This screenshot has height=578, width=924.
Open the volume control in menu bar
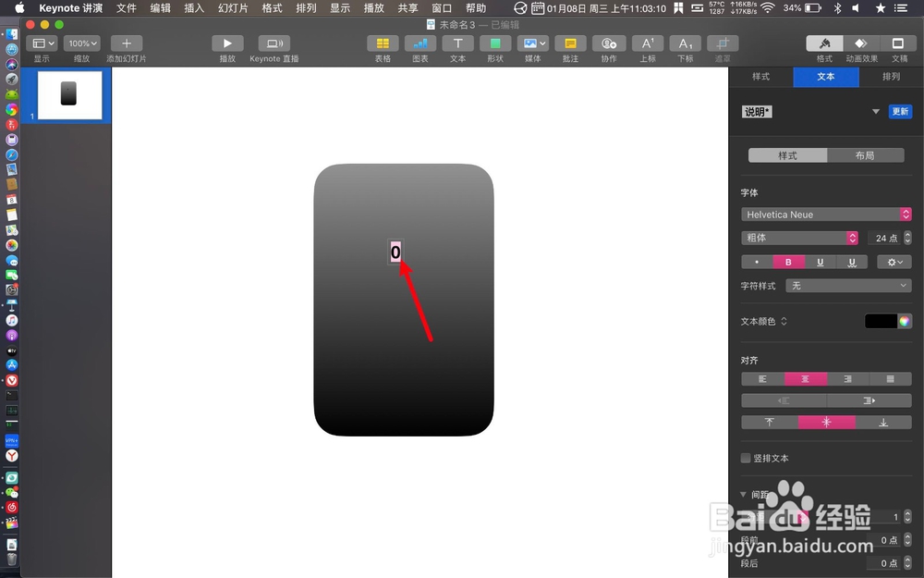(856, 7)
